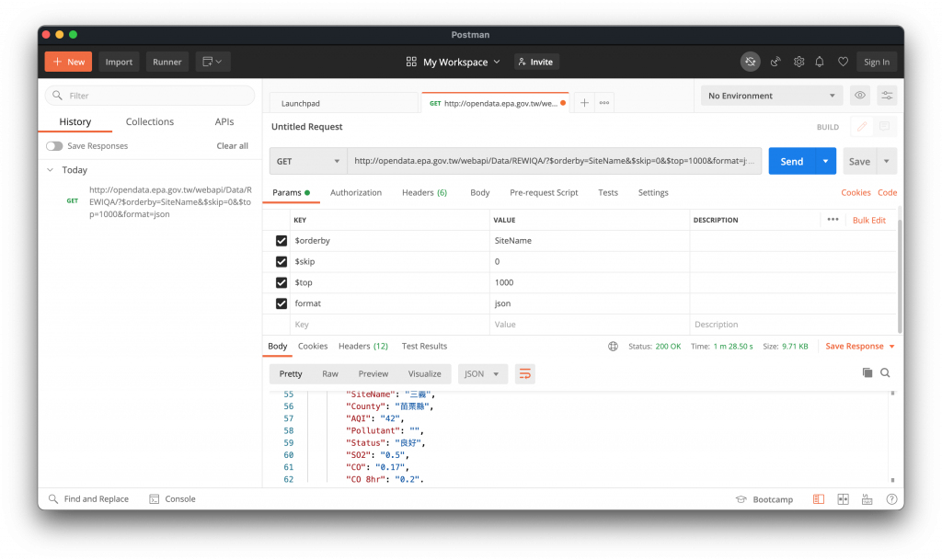Open Test Results tab
Screen dimensions: 942x560
424,347
